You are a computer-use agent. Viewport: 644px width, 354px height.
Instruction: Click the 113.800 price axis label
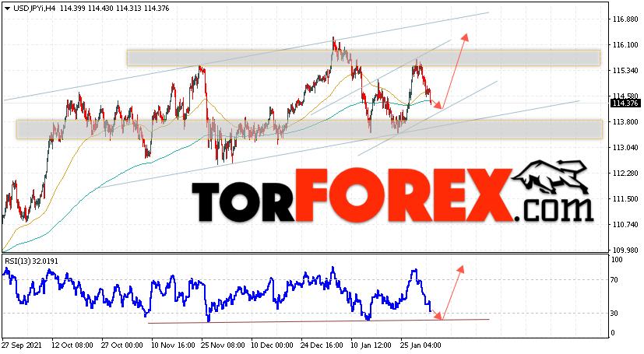pyautogui.click(x=625, y=122)
